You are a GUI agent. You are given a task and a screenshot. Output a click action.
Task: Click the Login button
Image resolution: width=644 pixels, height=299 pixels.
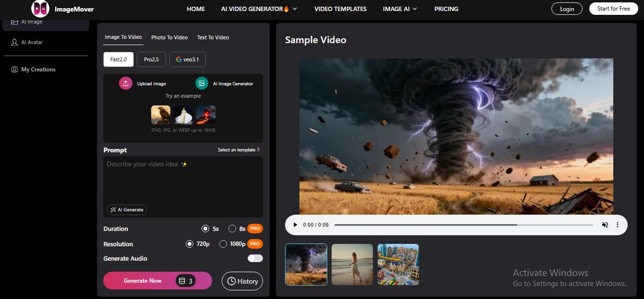(567, 9)
